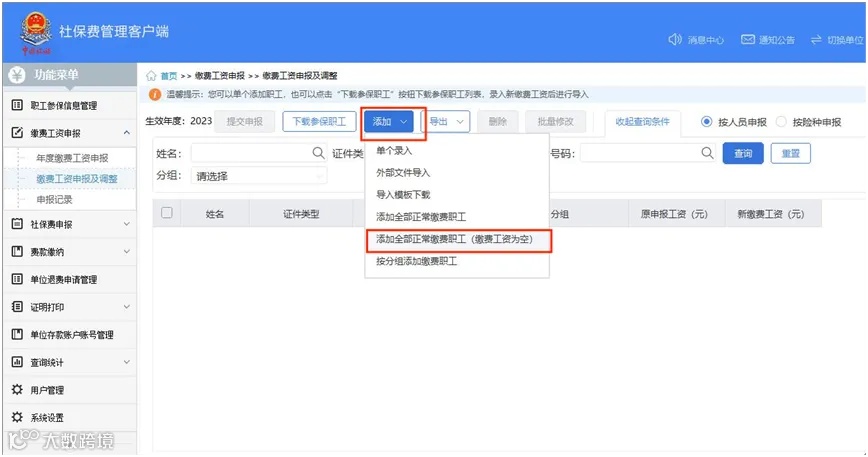Image resolution: width=868 pixels, height=457 pixels.
Task: Expand the 费款缴纳 menu chevron
Action: (127, 252)
